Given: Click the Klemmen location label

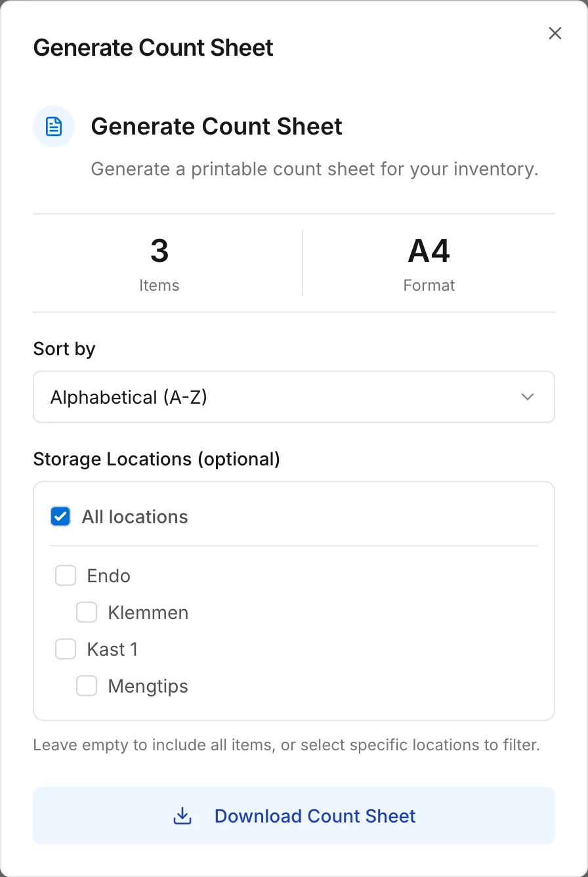Looking at the screenshot, I should (148, 612).
